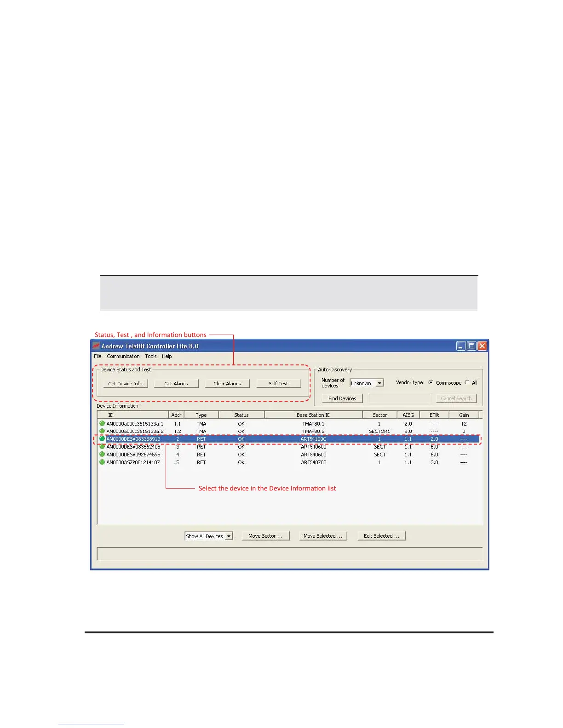Sort by the AISG column header
Viewport: 563px width, 728px height.
point(408,415)
